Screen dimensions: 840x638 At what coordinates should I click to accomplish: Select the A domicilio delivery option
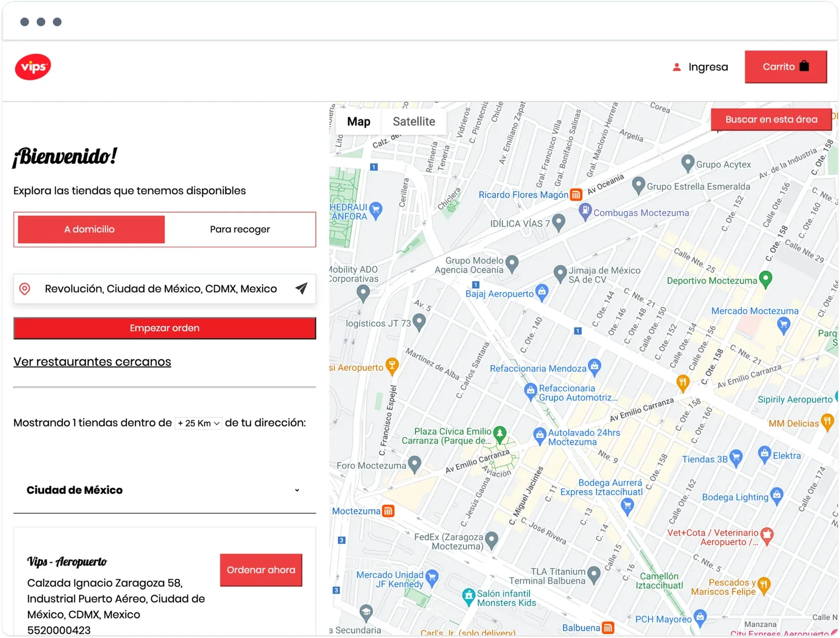[x=91, y=229]
